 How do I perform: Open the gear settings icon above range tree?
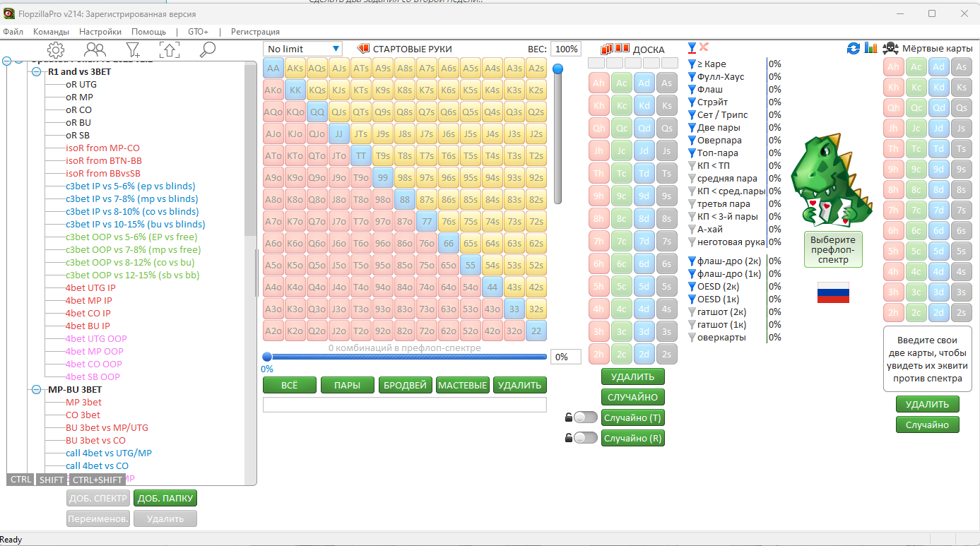click(x=56, y=49)
